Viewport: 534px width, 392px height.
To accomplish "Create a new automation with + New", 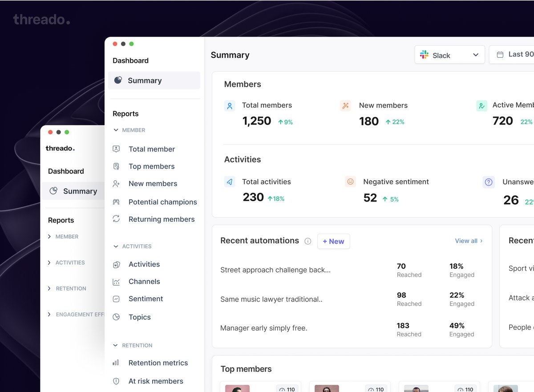I will pos(333,241).
